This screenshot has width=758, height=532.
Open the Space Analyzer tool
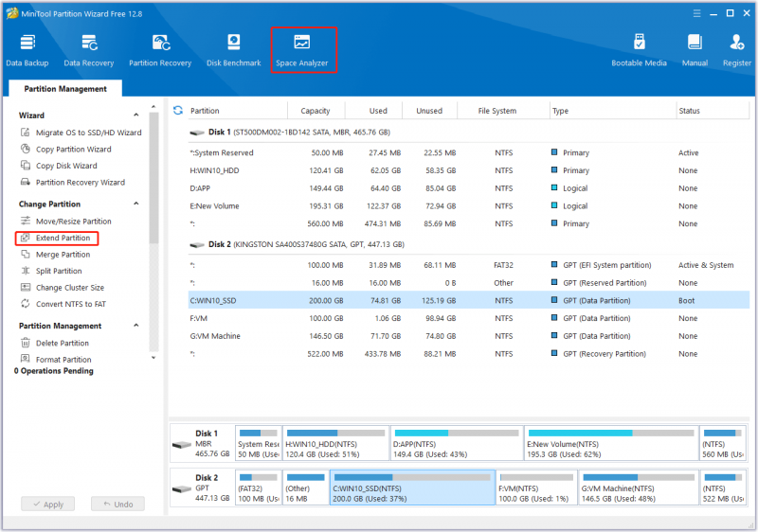[x=301, y=50]
